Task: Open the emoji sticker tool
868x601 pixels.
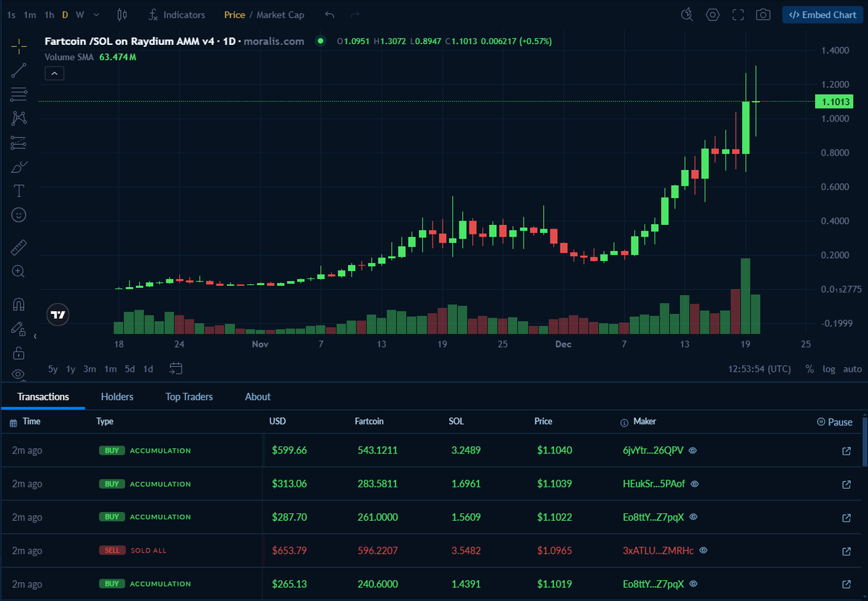Action: [18, 215]
